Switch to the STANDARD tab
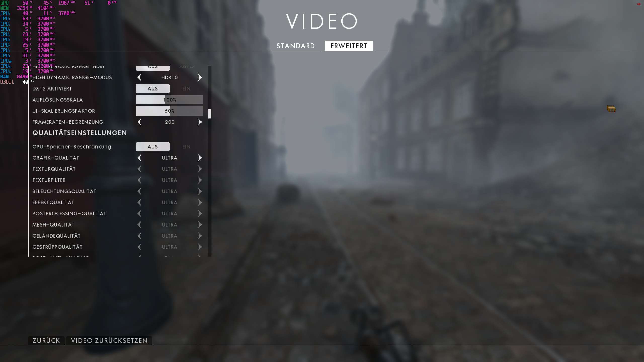The height and width of the screenshot is (362, 644). click(x=296, y=46)
